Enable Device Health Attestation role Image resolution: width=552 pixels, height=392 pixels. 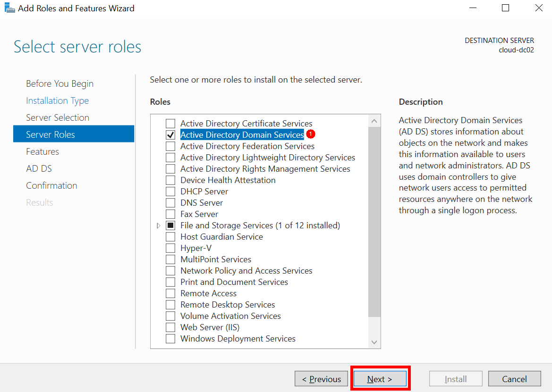pos(170,180)
